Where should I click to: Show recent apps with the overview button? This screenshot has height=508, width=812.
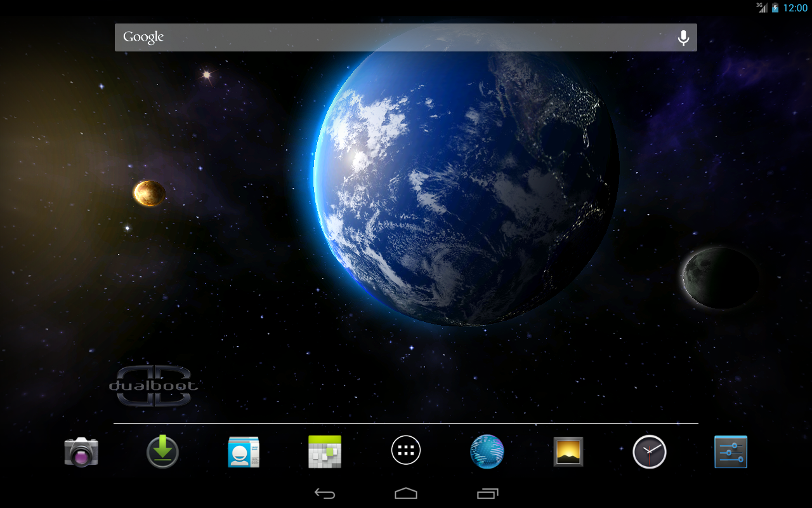[487, 493]
